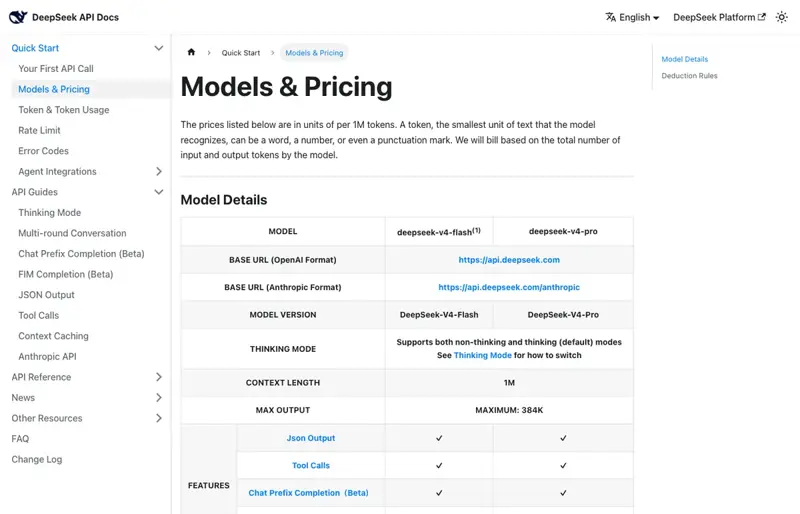
Task: Click the DeepSeek-V4-Pro version cell
Action: (x=563, y=315)
